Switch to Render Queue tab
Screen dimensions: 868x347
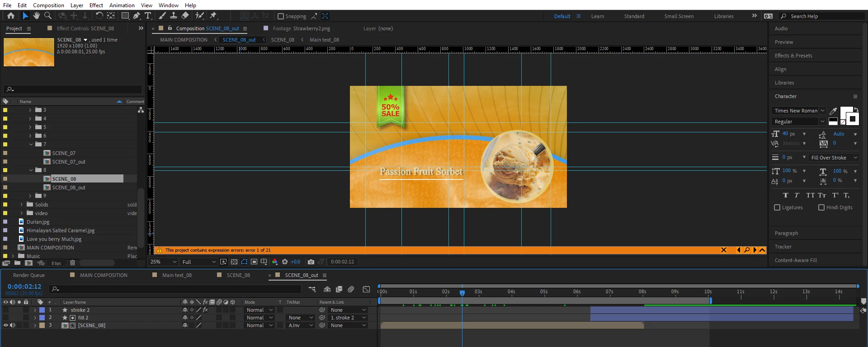tap(29, 275)
